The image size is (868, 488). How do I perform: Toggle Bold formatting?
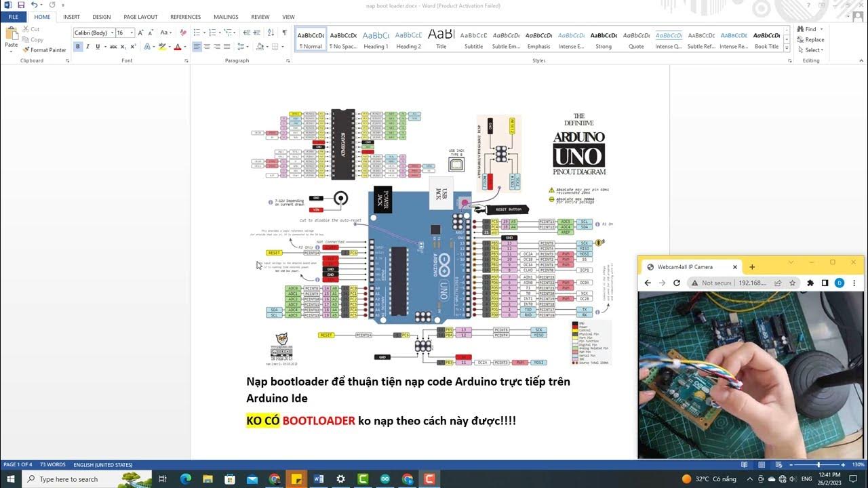(78, 47)
